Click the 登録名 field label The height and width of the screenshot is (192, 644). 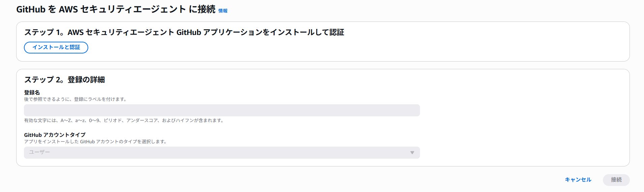[x=32, y=92]
